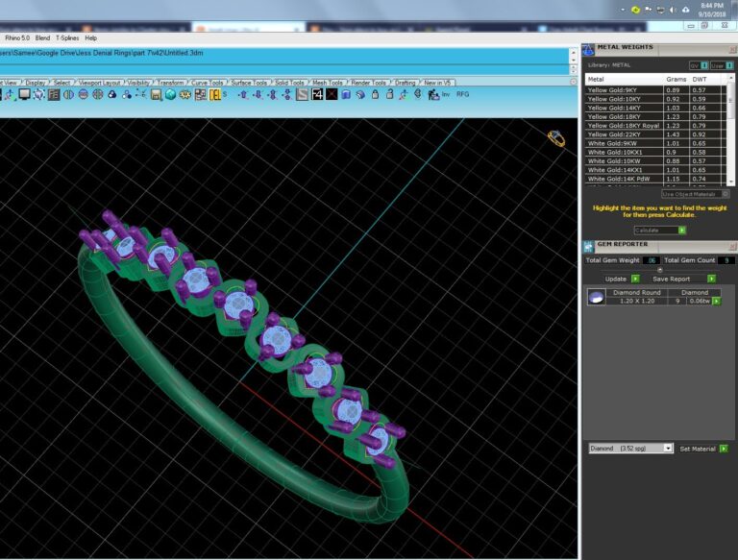Click the dotted box rotate view icon

tap(38, 94)
